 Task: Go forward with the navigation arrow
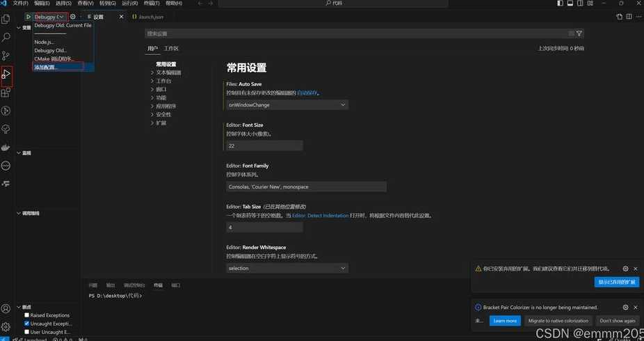click(210, 3)
